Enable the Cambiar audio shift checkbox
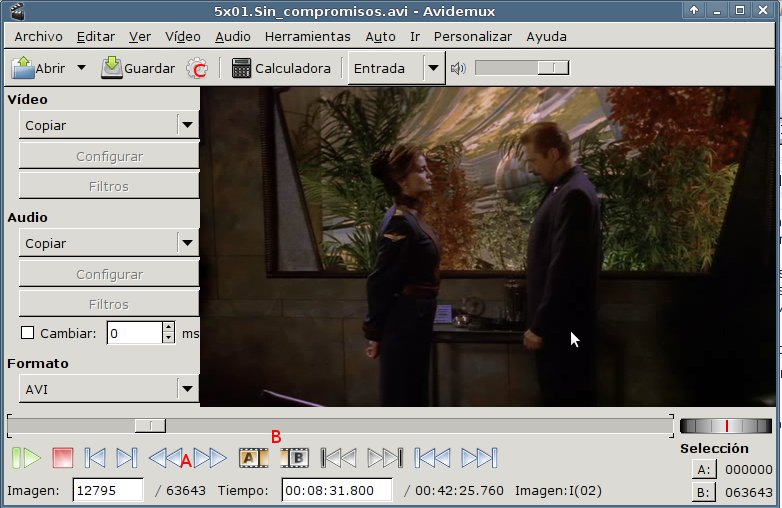 pyautogui.click(x=27, y=333)
